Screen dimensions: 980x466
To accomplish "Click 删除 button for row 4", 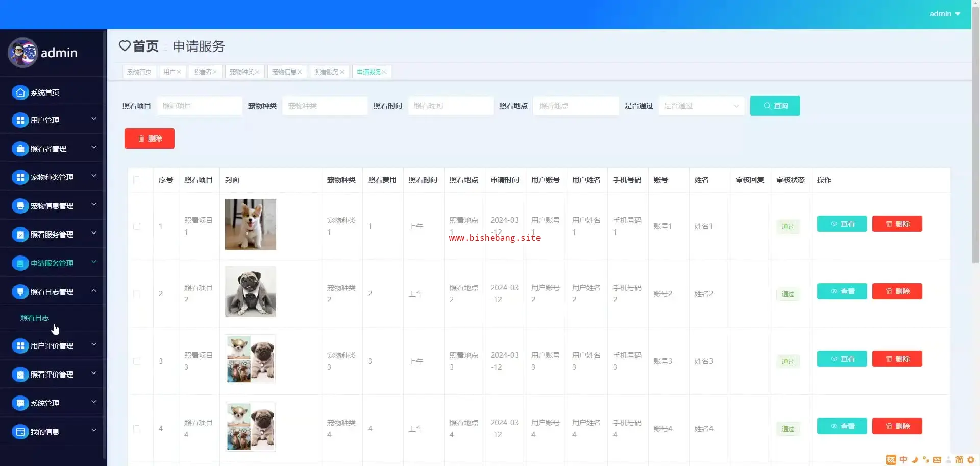I will pyautogui.click(x=897, y=426).
